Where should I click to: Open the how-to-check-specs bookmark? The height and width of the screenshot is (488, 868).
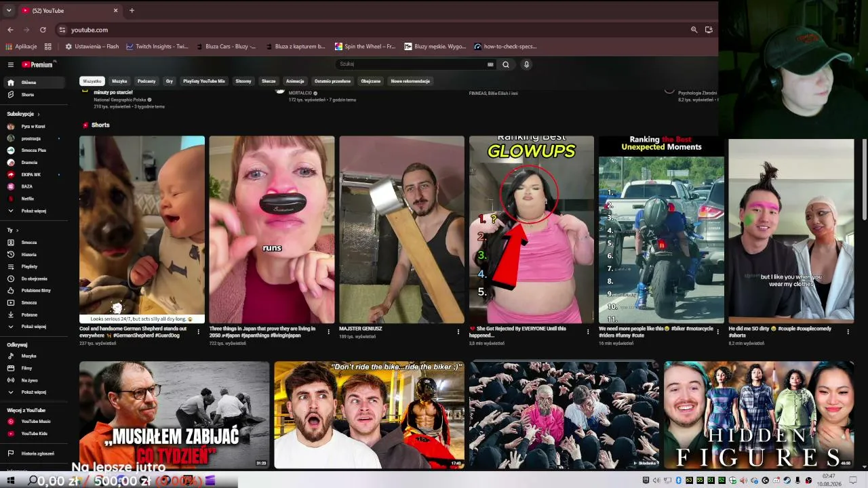click(x=506, y=47)
